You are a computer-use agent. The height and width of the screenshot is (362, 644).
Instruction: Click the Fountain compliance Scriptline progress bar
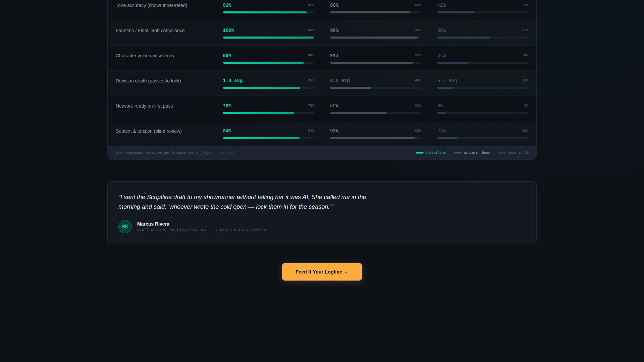pos(268,38)
